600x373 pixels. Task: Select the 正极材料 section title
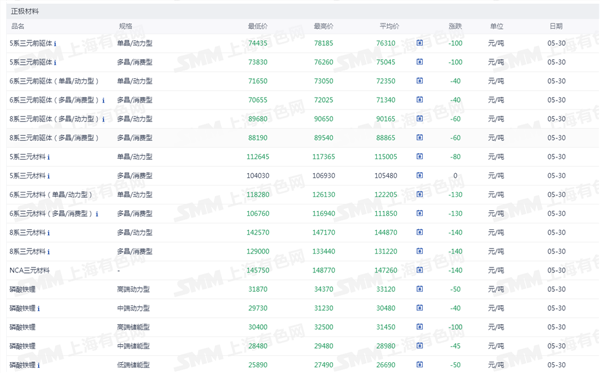click(x=25, y=11)
